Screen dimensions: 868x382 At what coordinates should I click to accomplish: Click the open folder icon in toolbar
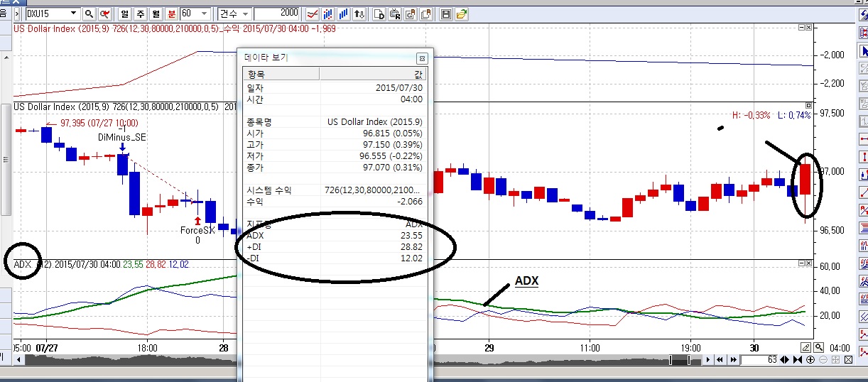tap(462, 13)
